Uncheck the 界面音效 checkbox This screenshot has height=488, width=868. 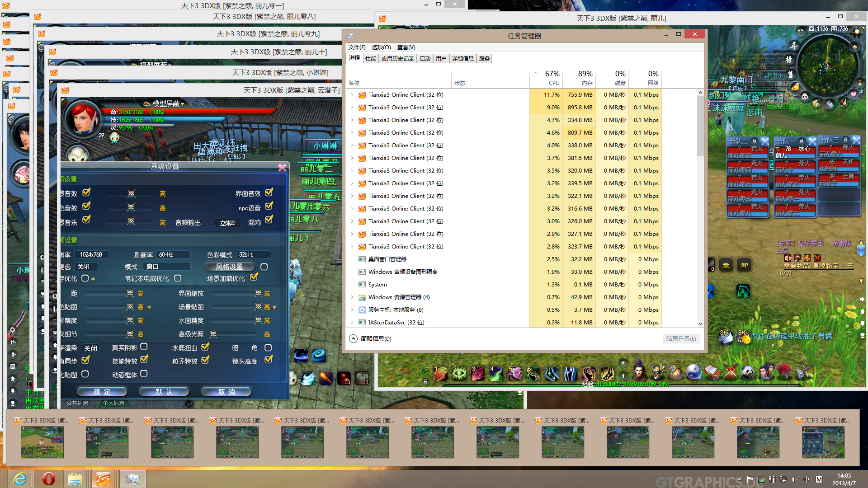[x=269, y=193]
